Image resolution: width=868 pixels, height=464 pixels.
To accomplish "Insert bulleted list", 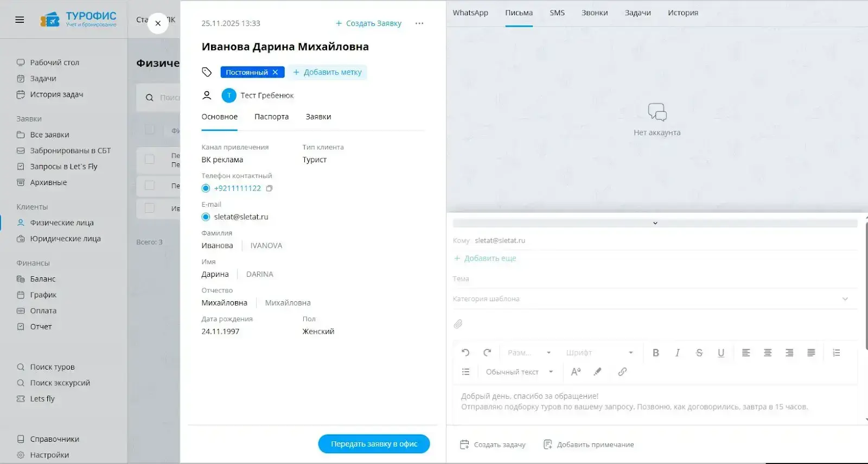I will click(465, 372).
